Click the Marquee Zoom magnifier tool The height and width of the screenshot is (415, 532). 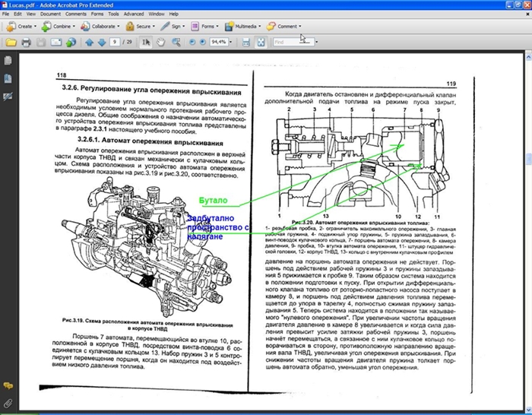tap(176, 43)
